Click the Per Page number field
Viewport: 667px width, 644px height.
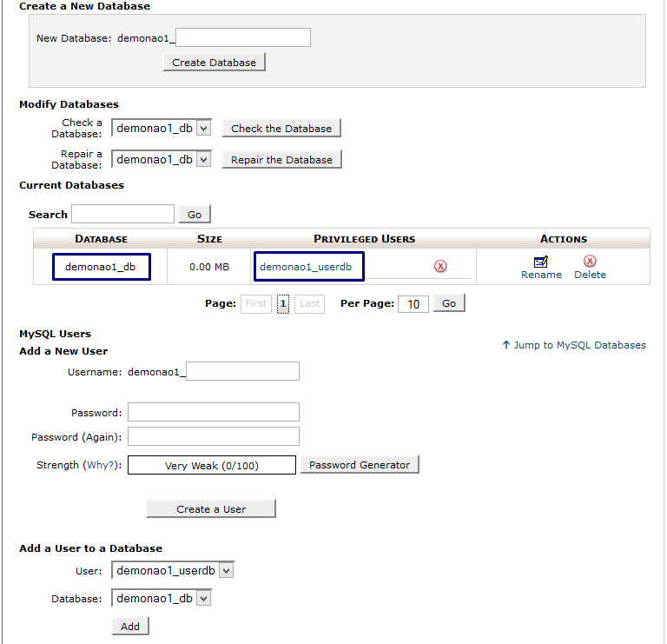point(413,304)
